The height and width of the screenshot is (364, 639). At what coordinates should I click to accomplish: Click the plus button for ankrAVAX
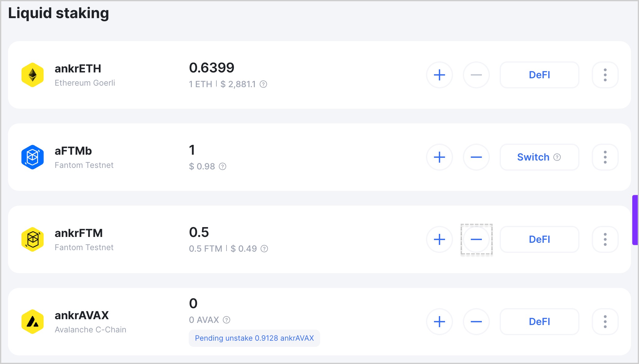(439, 322)
